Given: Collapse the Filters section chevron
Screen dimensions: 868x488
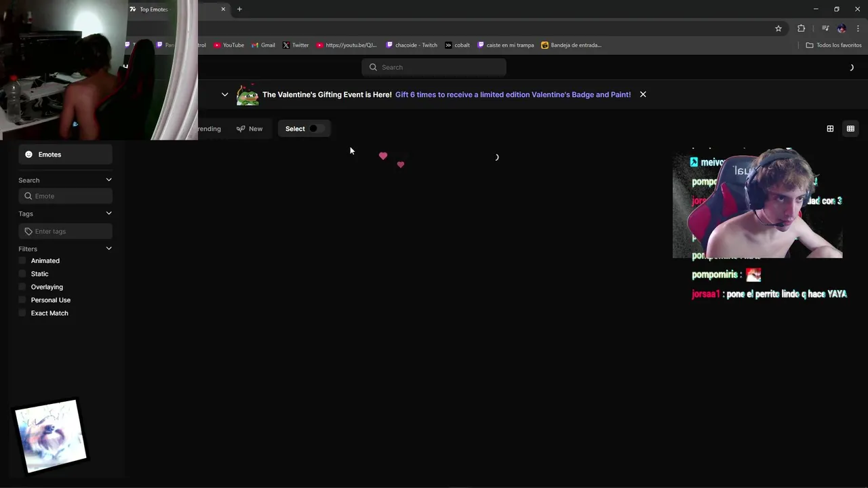Looking at the screenshot, I should [108, 249].
